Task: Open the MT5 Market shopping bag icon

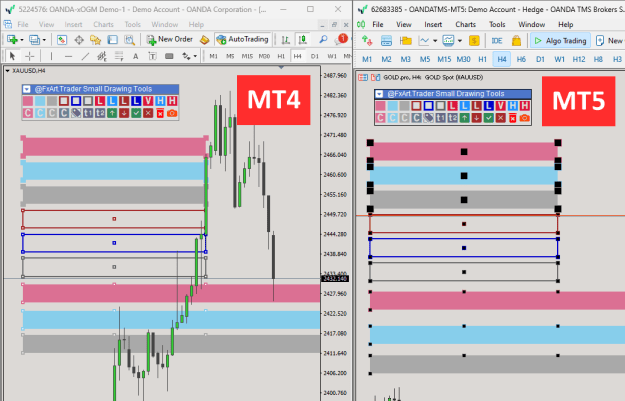Action: tap(516, 41)
